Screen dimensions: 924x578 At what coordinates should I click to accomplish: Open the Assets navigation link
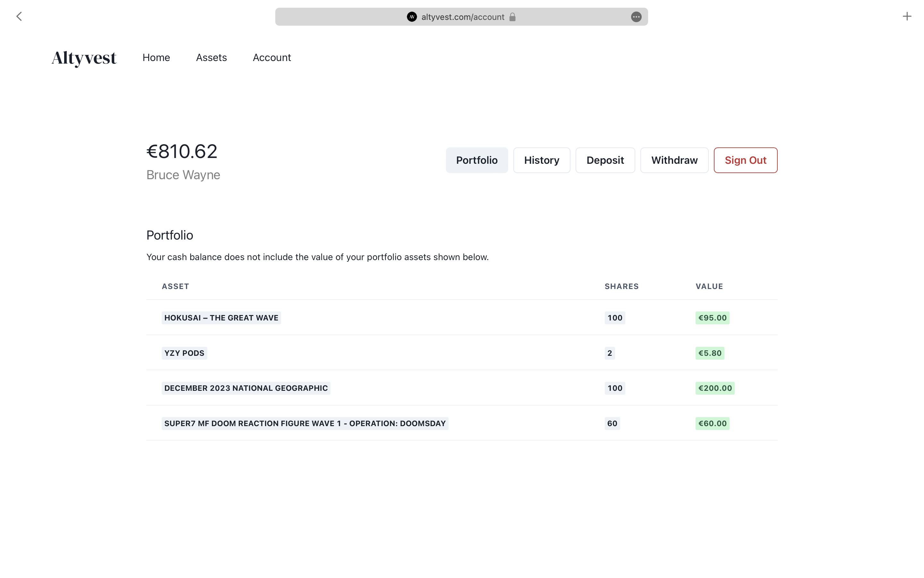(211, 57)
